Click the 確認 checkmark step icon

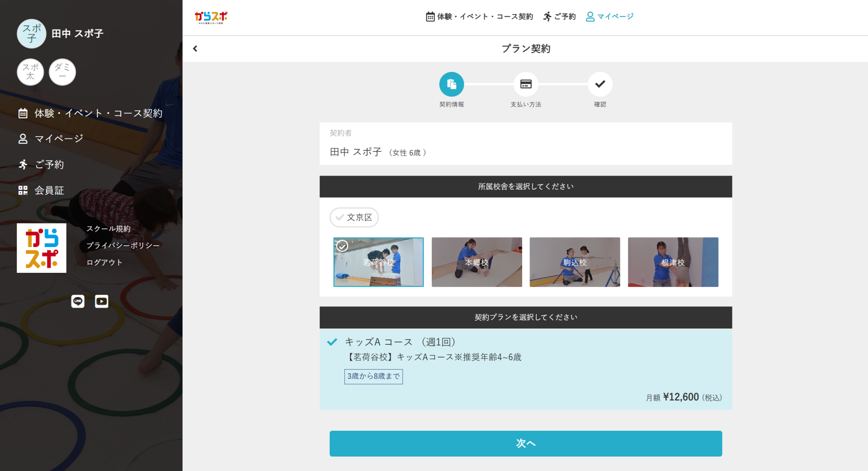point(600,84)
